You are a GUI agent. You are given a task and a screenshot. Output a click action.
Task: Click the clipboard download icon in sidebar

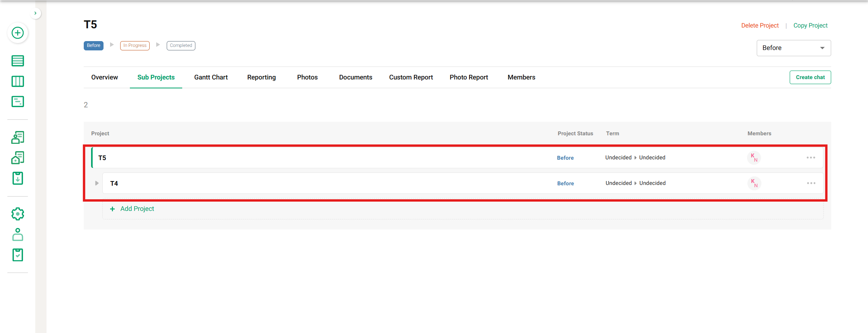click(x=17, y=178)
